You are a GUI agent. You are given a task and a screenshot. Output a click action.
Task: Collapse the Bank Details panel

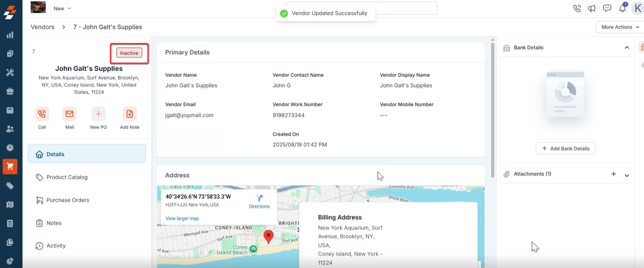626,48
